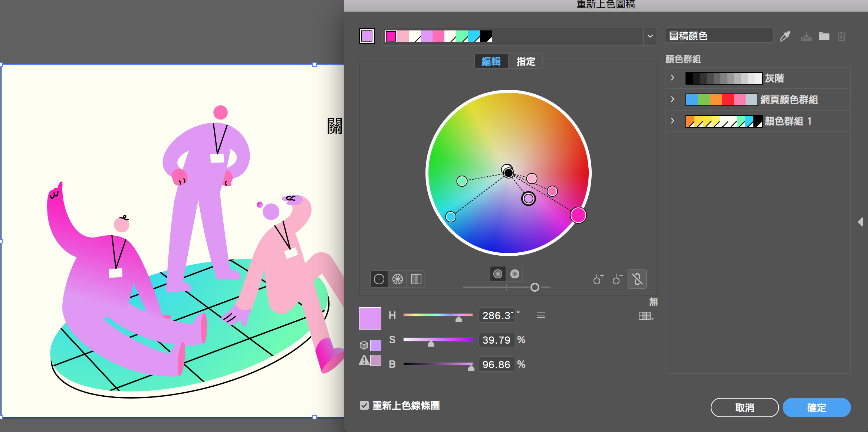Click the lavender current color swatch at top

coord(367,36)
